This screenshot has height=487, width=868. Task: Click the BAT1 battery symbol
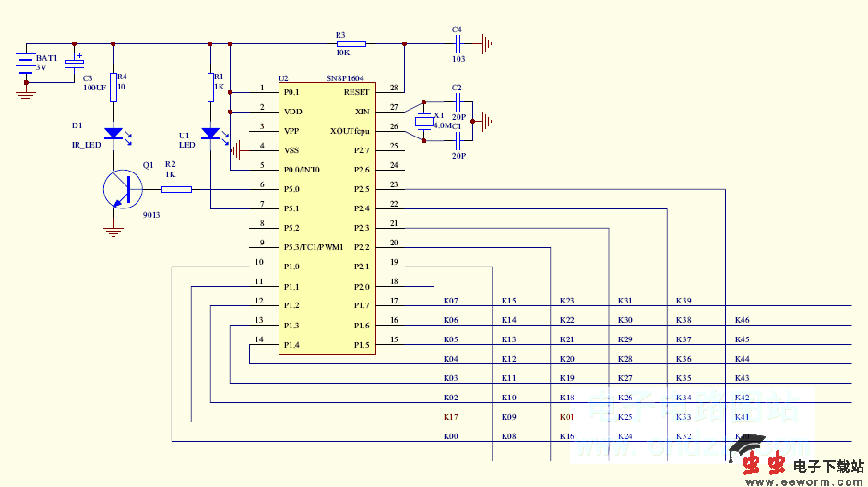pos(26,64)
